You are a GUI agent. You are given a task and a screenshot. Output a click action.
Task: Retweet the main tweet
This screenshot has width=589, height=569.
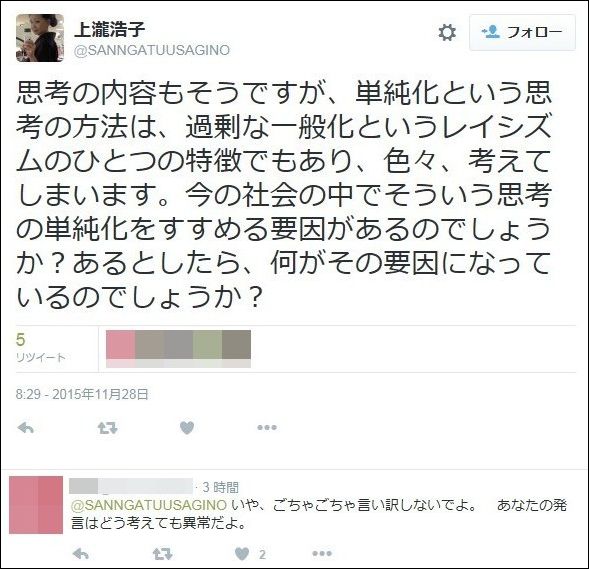[107, 428]
